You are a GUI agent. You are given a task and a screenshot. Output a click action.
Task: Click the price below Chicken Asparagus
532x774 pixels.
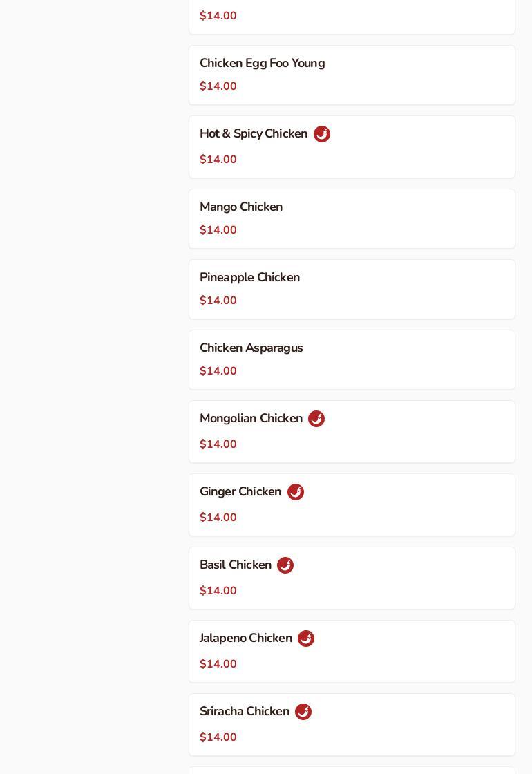tap(218, 371)
